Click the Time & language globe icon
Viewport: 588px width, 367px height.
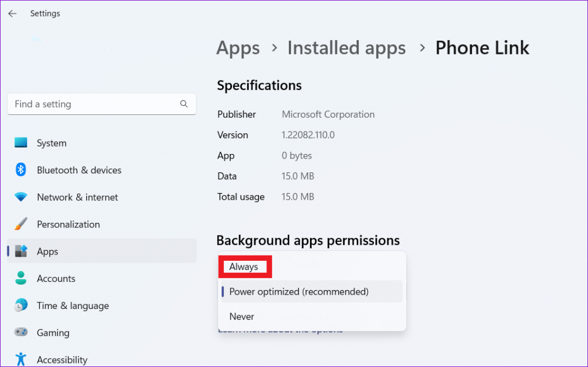[21, 305]
